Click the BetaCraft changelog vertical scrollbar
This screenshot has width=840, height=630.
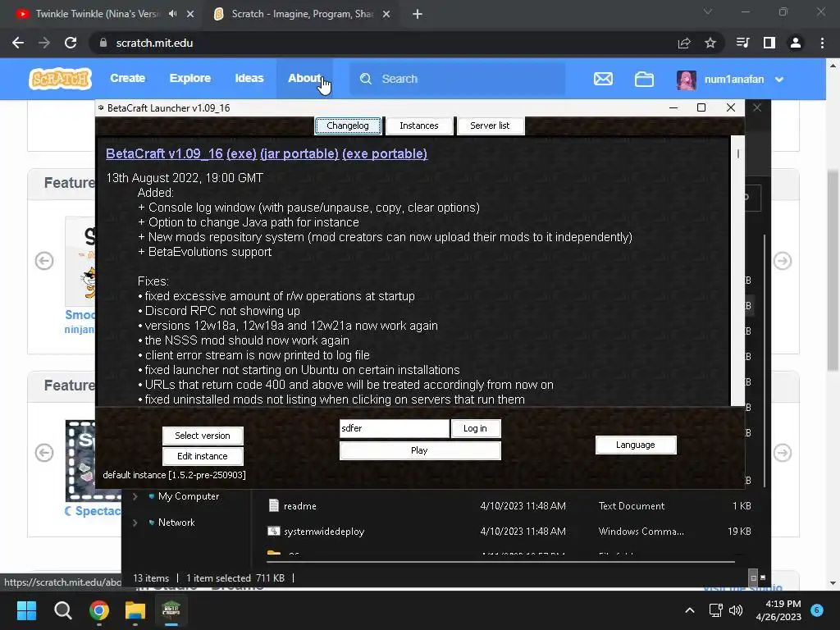coord(737,271)
